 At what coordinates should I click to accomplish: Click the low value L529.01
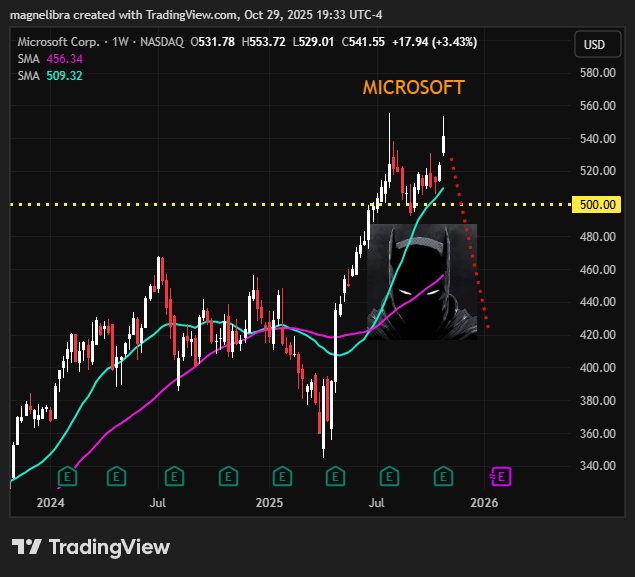[313, 42]
